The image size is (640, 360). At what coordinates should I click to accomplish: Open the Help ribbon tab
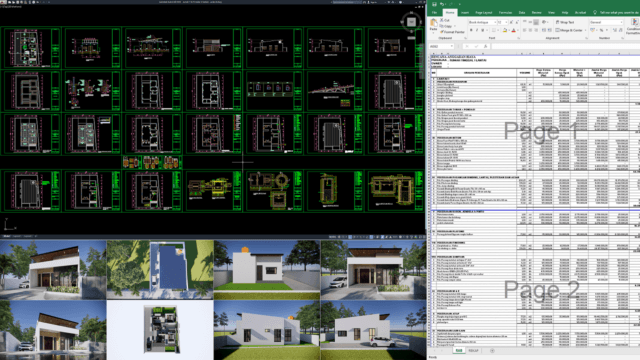pos(565,13)
